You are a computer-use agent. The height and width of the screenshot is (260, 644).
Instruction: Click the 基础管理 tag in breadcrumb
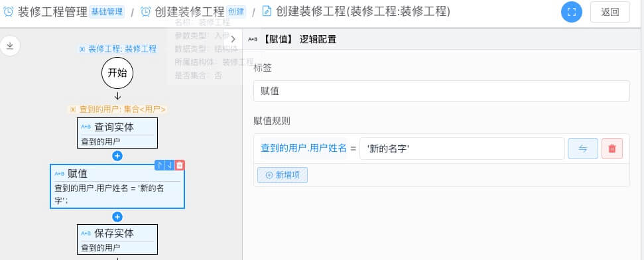pos(107,12)
